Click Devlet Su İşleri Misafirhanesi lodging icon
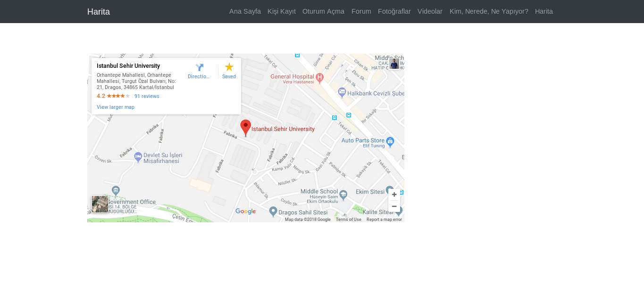Viewport: 644px width, 285px height. point(138,157)
